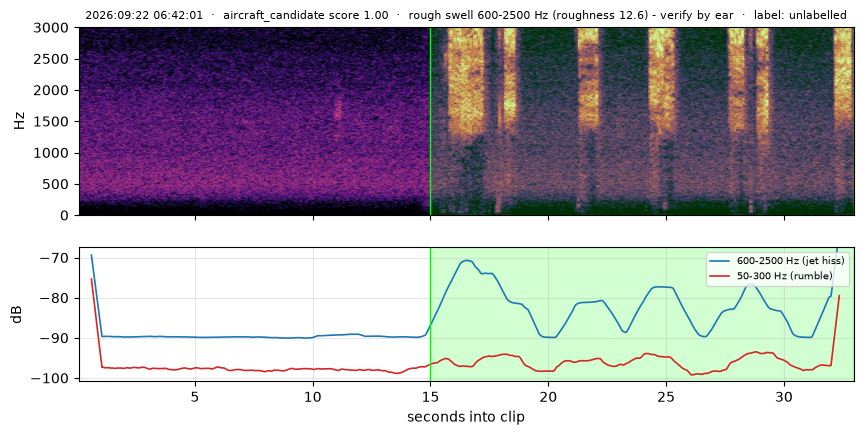Screen dimensions: 863x435
Task: Click the green onset marker line in the dB plot
Action: [x=430, y=314]
